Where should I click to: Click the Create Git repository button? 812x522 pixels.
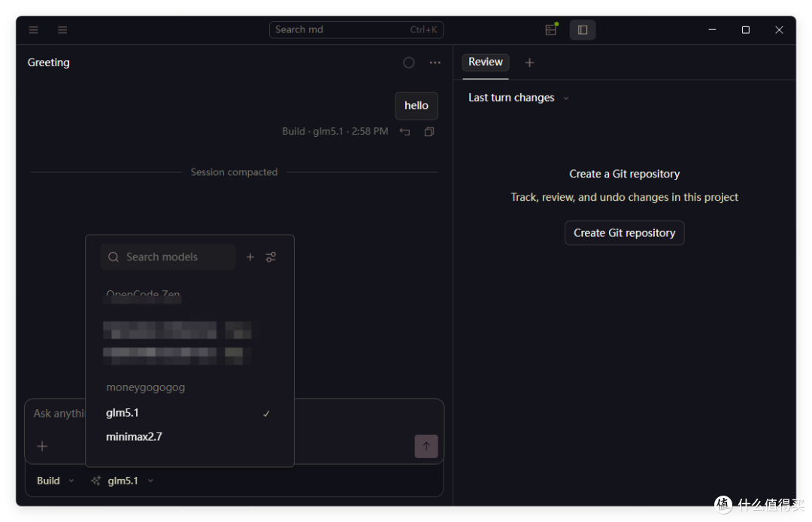[x=625, y=233]
